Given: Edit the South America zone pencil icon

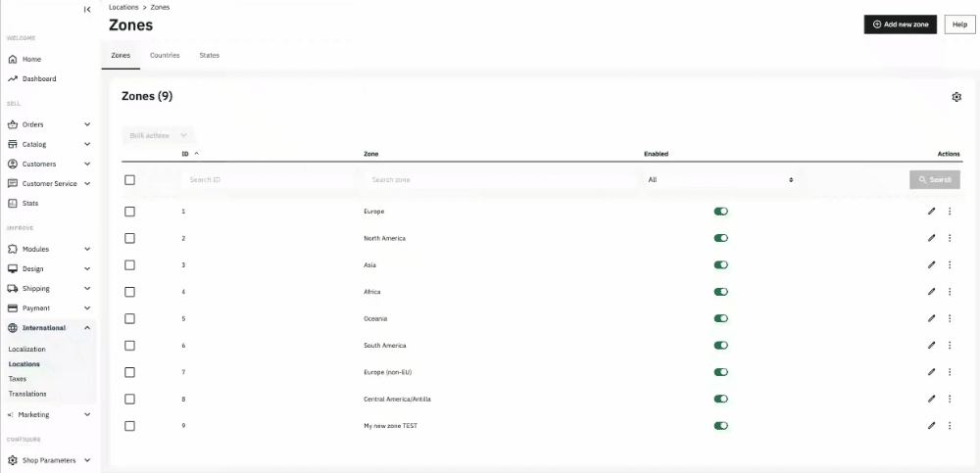Looking at the screenshot, I should (932, 345).
